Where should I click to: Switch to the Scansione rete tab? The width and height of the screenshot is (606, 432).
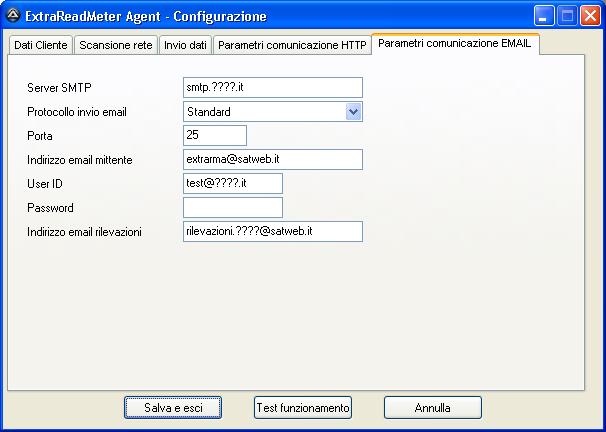pos(115,46)
